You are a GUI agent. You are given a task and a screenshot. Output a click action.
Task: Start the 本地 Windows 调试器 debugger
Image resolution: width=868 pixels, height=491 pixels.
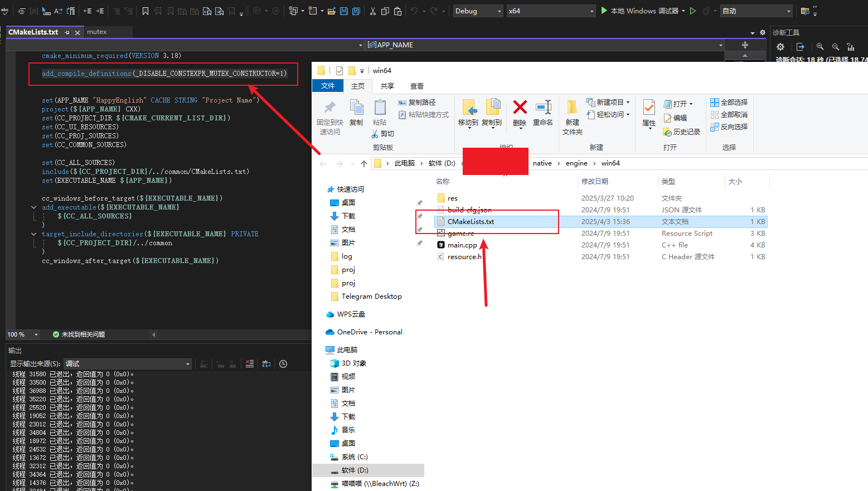(639, 11)
